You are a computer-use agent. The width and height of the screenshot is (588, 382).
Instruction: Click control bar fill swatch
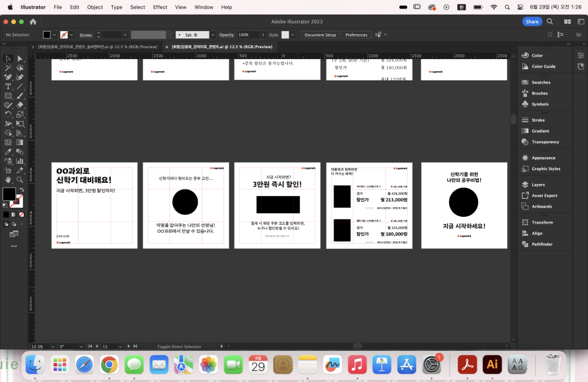click(x=47, y=35)
